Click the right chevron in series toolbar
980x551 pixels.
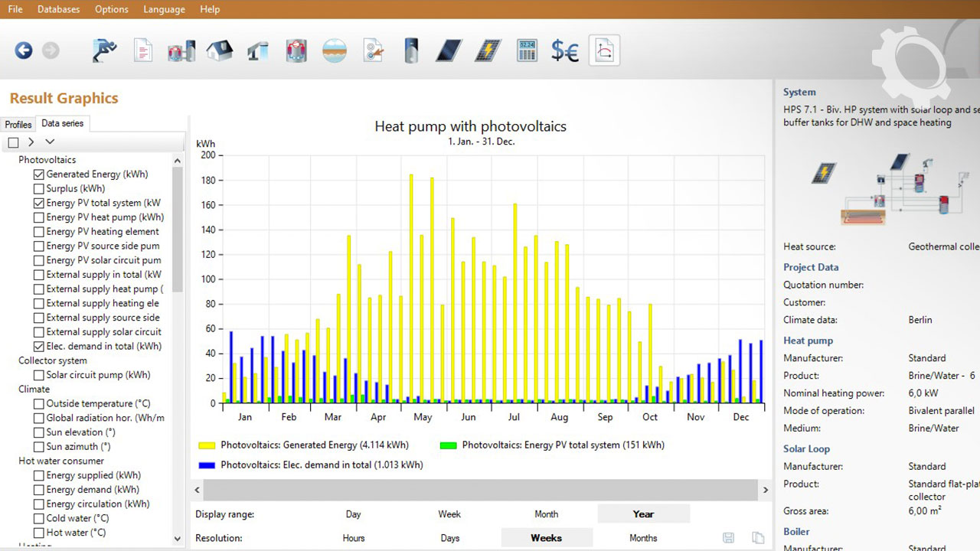click(x=31, y=142)
